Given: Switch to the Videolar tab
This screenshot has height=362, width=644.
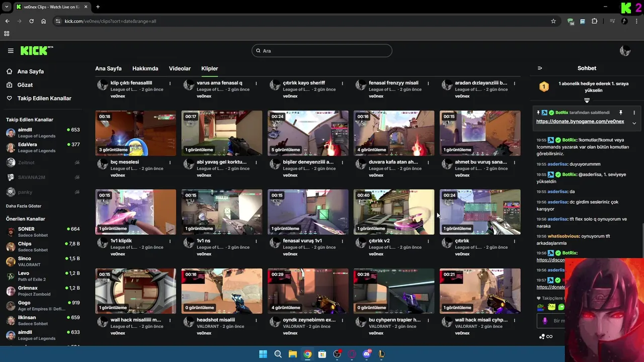Looking at the screenshot, I should pyautogui.click(x=180, y=68).
